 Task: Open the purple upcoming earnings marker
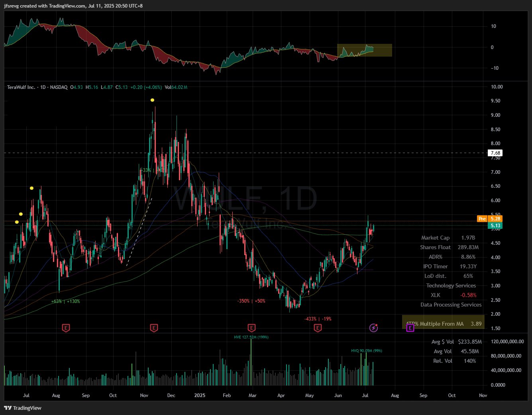(x=410, y=328)
